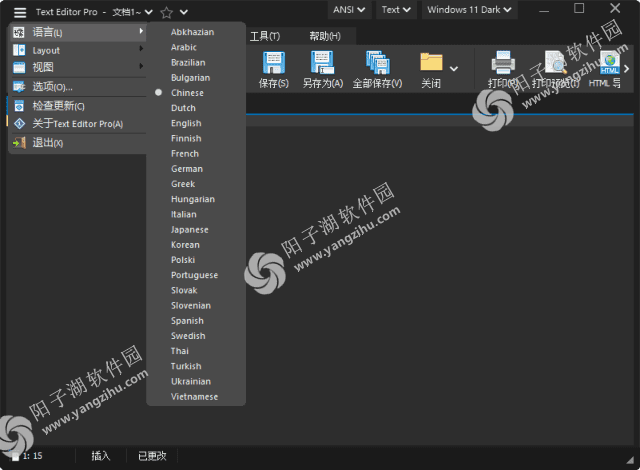Click the View (视图) menu icon
Image resolution: width=640 pixels, height=470 pixels.
coord(19,67)
